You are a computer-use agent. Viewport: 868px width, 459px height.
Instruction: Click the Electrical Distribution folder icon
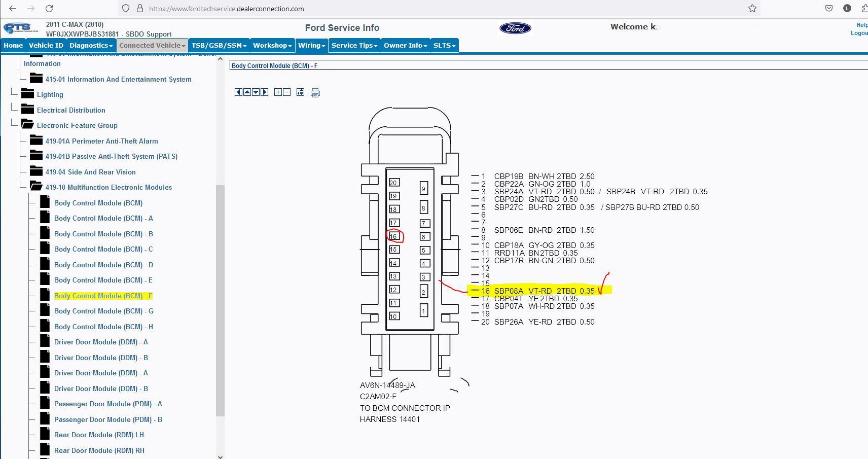click(27, 109)
